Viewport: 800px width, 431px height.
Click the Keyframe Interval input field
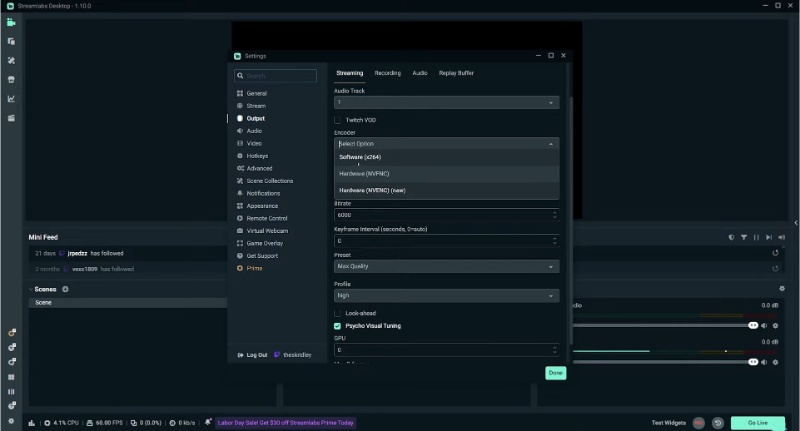(446, 241)
